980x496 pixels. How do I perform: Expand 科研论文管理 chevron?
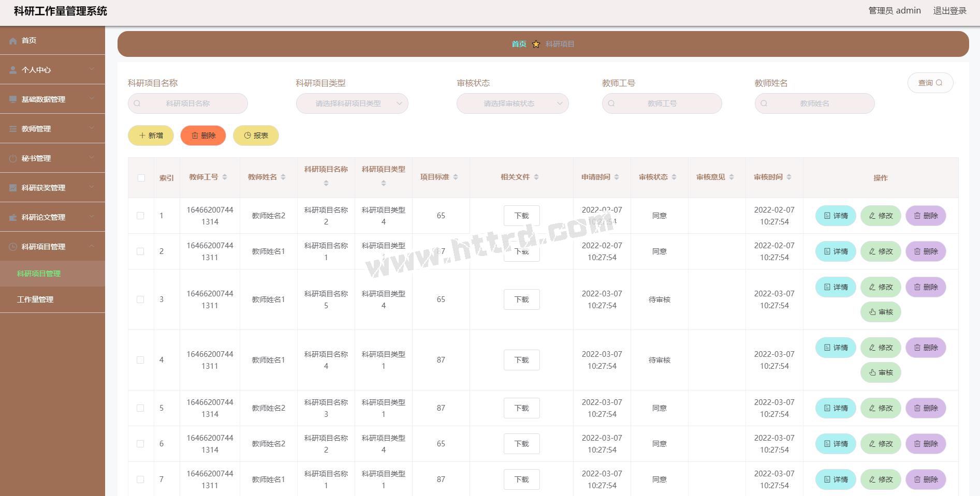point(92,216)
